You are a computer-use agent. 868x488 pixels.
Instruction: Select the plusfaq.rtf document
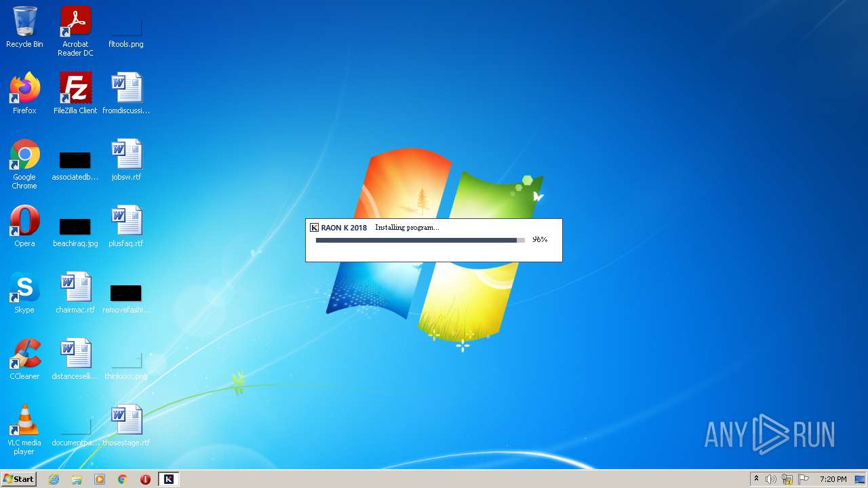click(126, 226)
